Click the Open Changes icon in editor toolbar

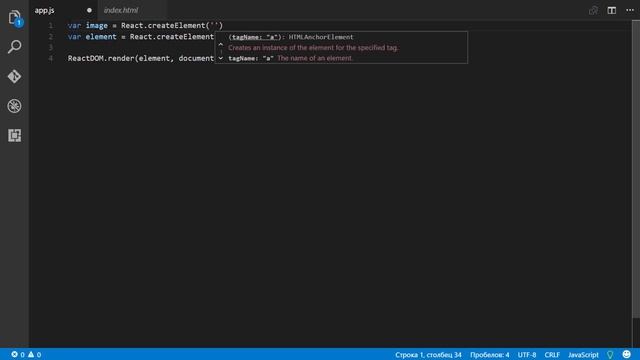coord(593,10)
